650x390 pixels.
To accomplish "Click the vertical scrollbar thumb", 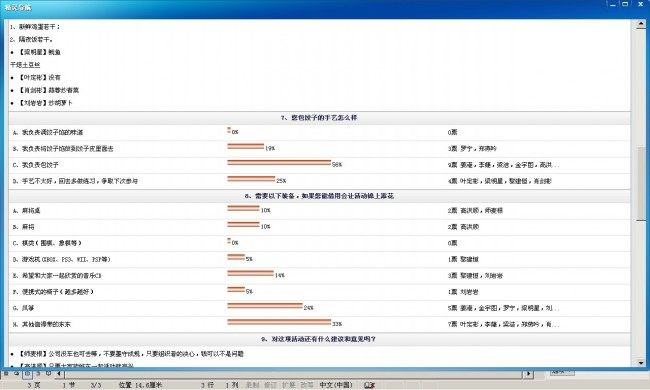I will tap(641, 182).
